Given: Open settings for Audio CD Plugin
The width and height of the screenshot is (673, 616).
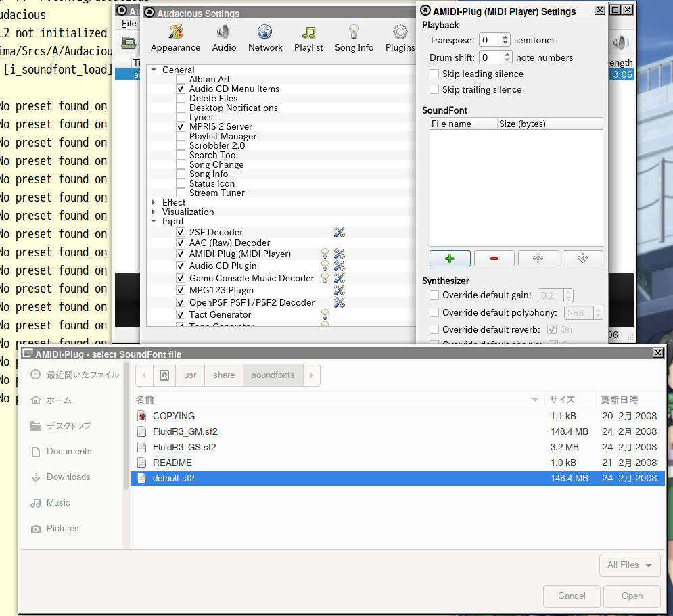Looking at the screenshot, I should click(340, 266).
